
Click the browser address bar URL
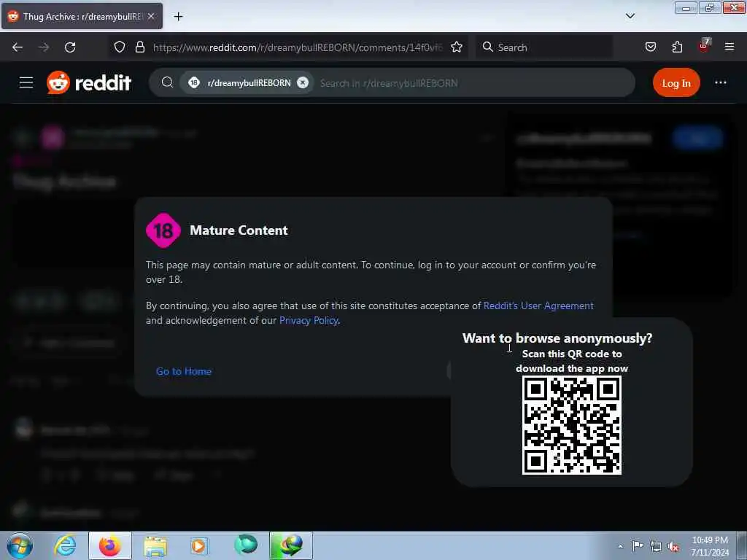click(x=298, y=47)
